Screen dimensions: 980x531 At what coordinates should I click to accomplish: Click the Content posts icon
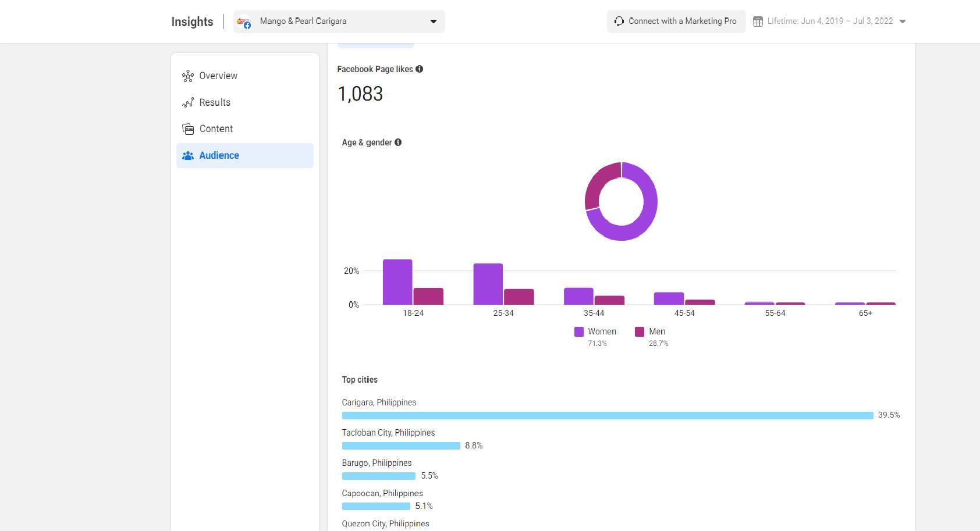[x=188, y=129]
